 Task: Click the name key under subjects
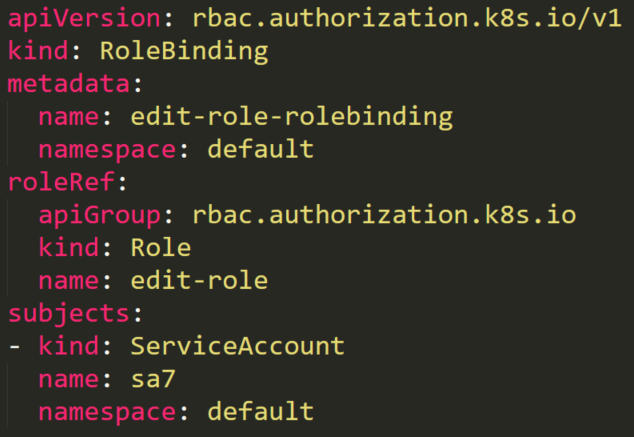[69, 379]
